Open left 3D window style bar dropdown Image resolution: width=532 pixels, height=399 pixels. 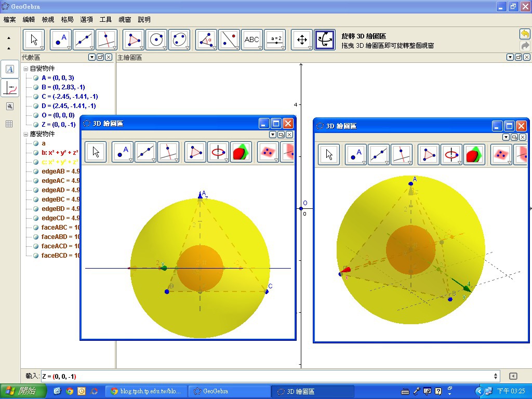pyautogui.click(x=272, y=135)
